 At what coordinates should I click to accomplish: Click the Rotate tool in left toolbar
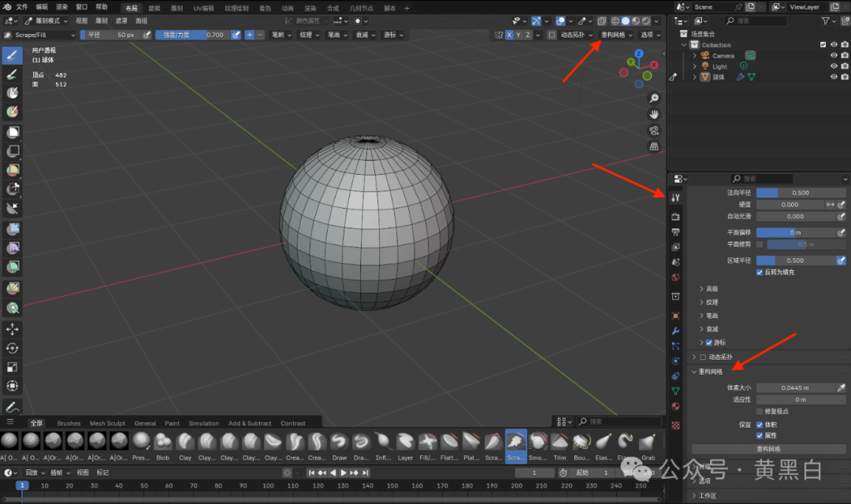click(x=13, y=348)
